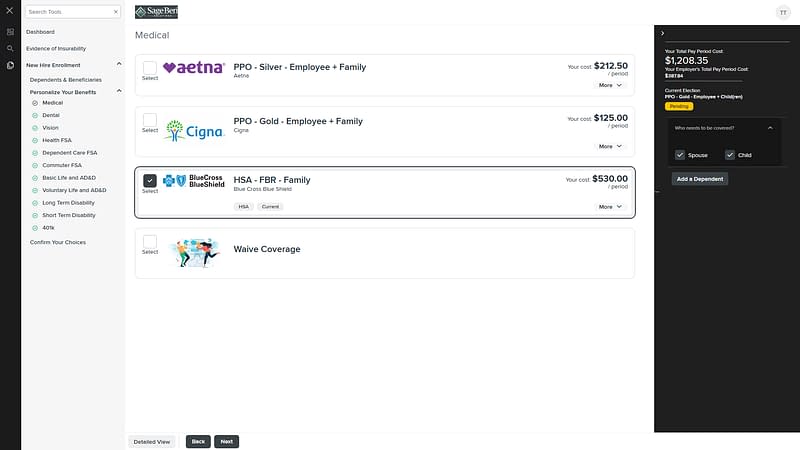This screenshot has height=450, width=800.
Task: Expand More details for Cigna plan
Action: pyautogui.click(x=610, y=146)
